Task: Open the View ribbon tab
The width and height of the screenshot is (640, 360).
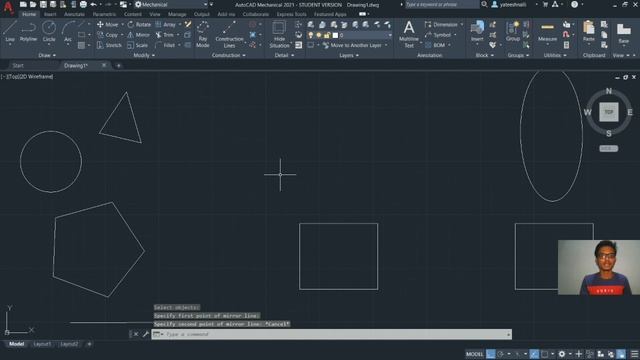Action: tap(154, 14)
